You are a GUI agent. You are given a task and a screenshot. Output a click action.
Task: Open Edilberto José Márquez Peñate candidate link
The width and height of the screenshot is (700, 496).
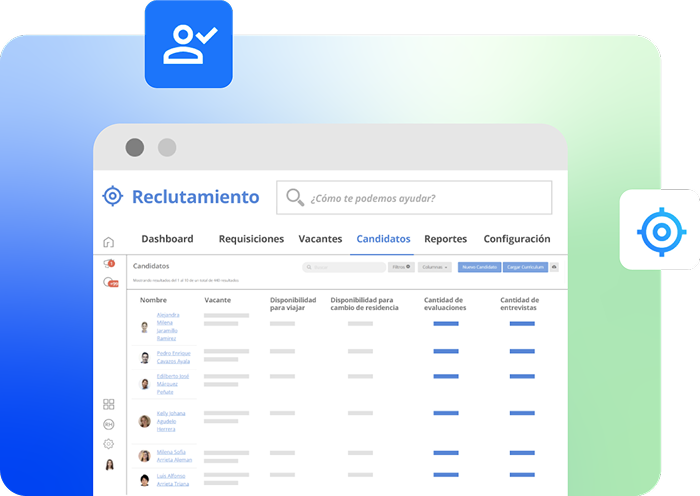tap(173, 384)
